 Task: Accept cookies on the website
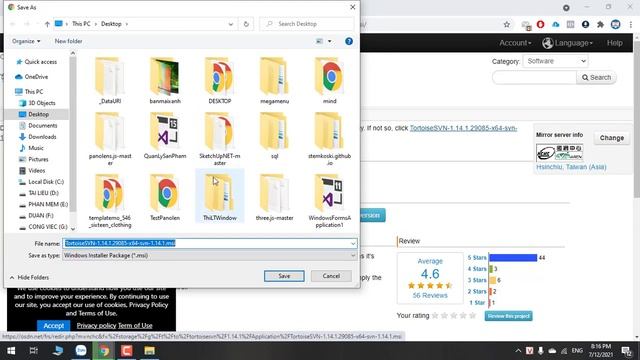tap(53, 326)
